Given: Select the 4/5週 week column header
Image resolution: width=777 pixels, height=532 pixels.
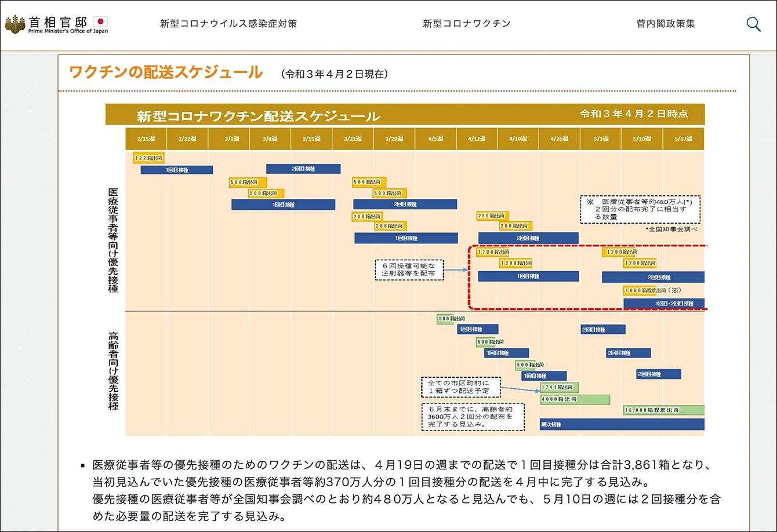Looking at the screenshot, I should tap(435, 139).
